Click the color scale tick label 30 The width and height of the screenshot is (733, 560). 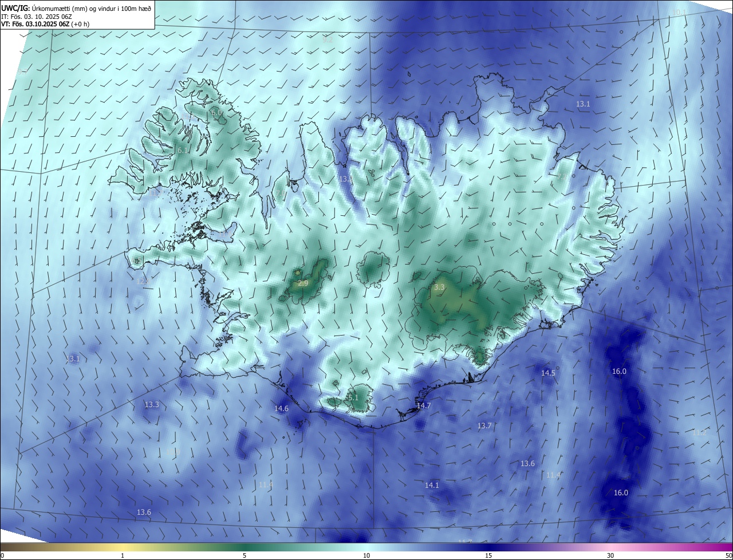pyautogui.click(x=610, y=555)
